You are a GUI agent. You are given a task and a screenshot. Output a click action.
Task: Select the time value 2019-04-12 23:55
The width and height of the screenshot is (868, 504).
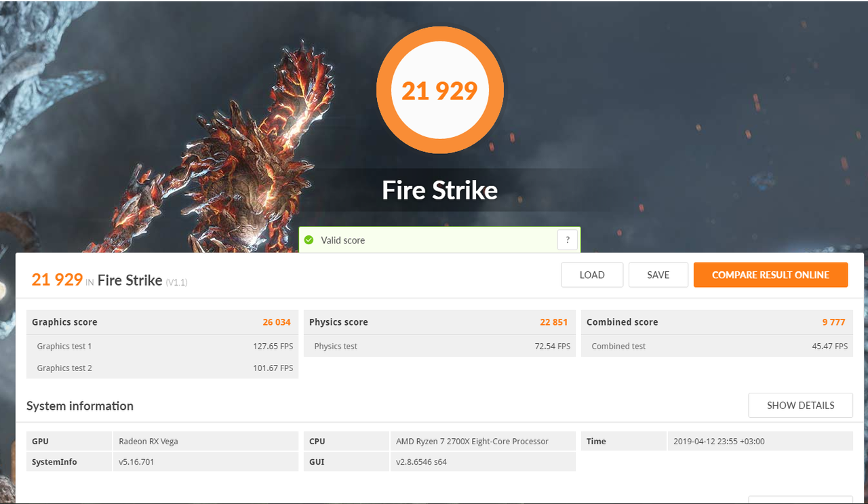[719, 441]
